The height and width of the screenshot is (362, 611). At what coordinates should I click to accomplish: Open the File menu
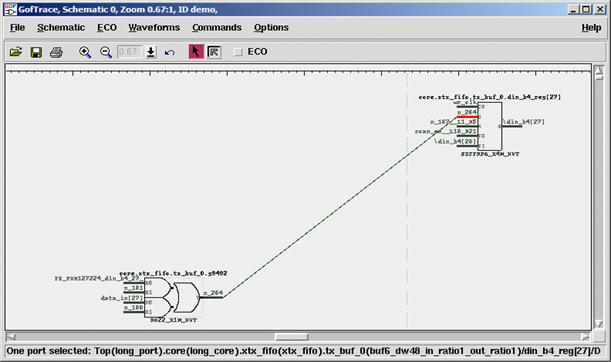pyautogui.click(x=18, y=28)
